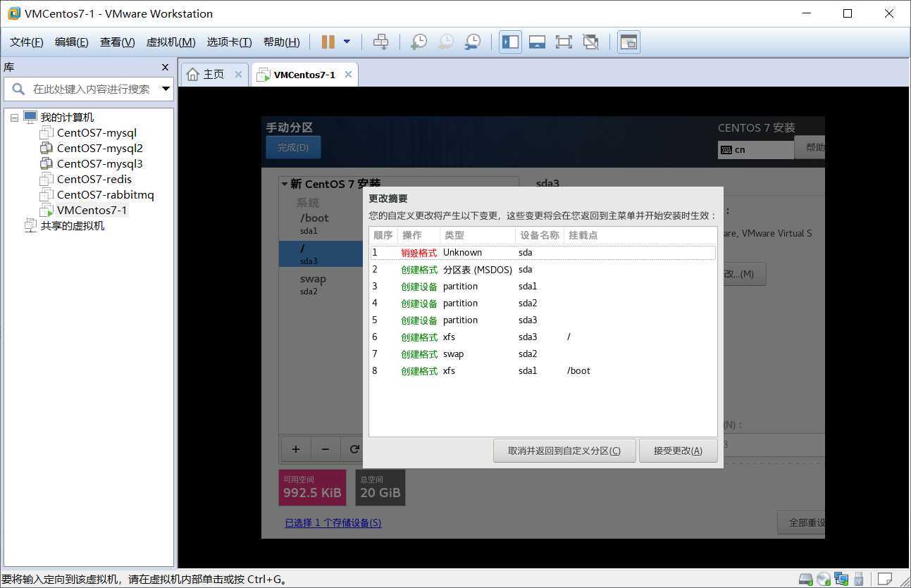The image size is (911, 588).
Task: Open the 选项卡(T) menu
Action: coord(229,42)
